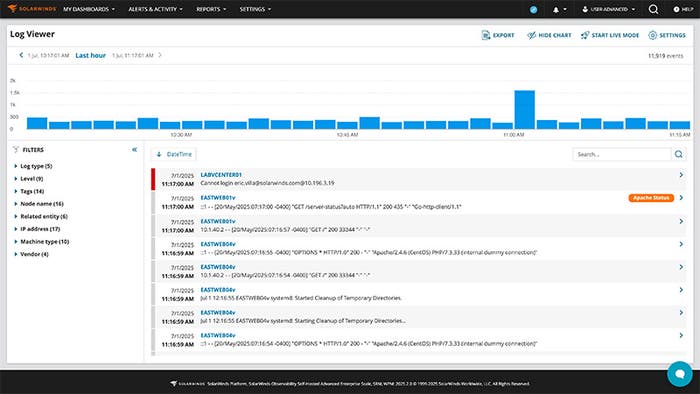Open details arrow for 10.1.40.2 EASTWEB01v entry
The image size is (700, 394).
click(x=681, y=221)
